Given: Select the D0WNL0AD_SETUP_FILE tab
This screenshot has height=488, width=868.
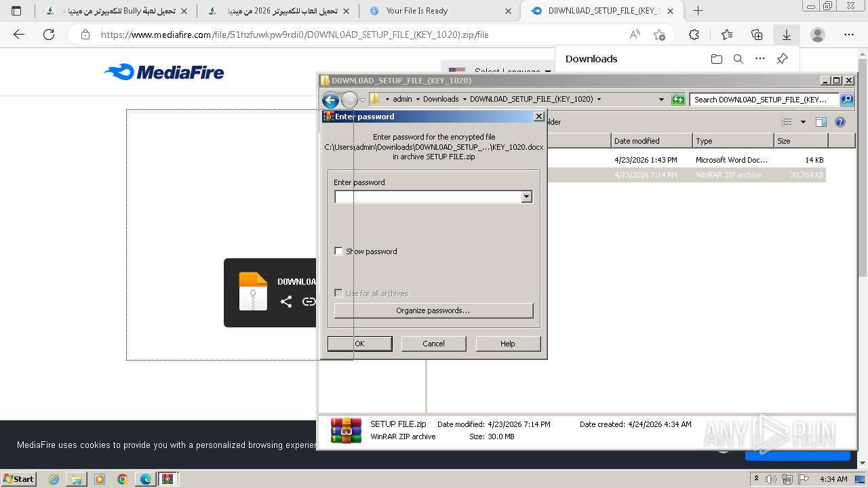Looking at the screenshot, I should coord(604,11).
